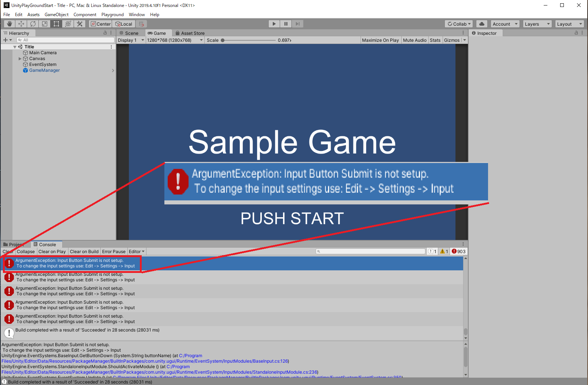Switch to the Scene tab
The height and width of the screenshot is (385, 588).
tap(129, 33)
